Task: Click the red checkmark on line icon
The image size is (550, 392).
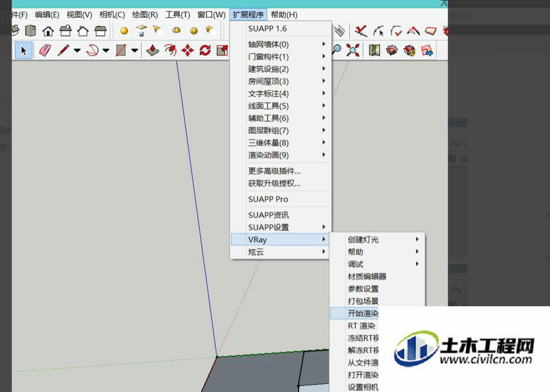Action: 361,31
